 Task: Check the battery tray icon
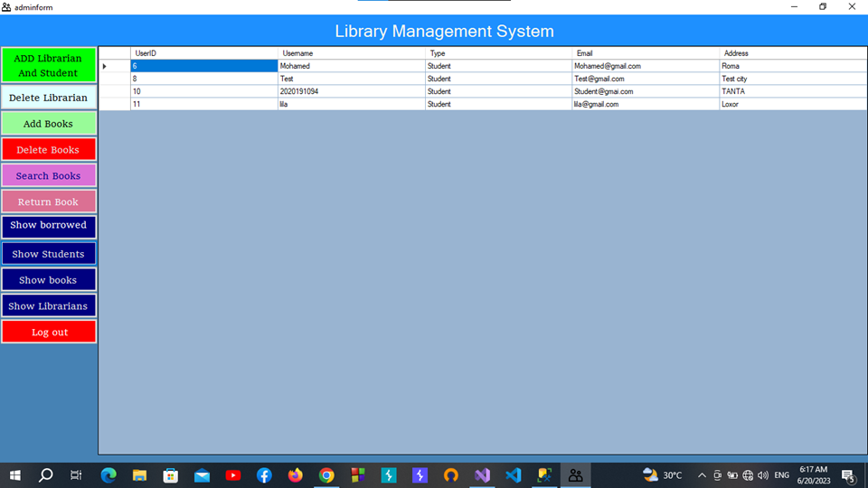click(732, 475)
